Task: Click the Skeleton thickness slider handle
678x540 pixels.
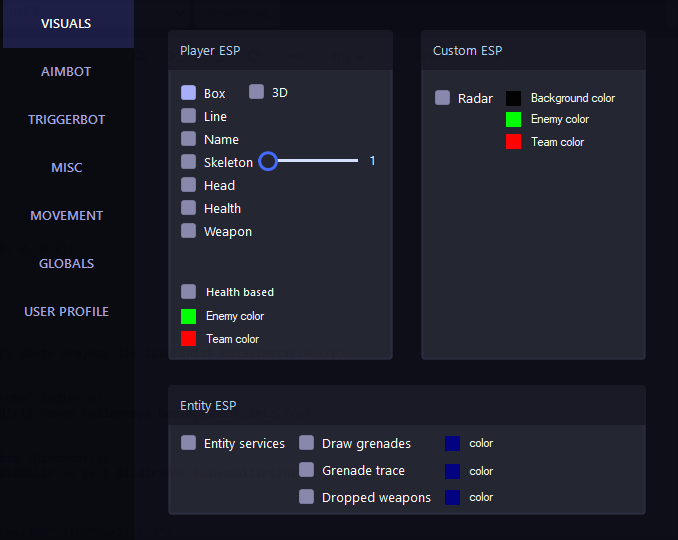Action: [267, 160]
